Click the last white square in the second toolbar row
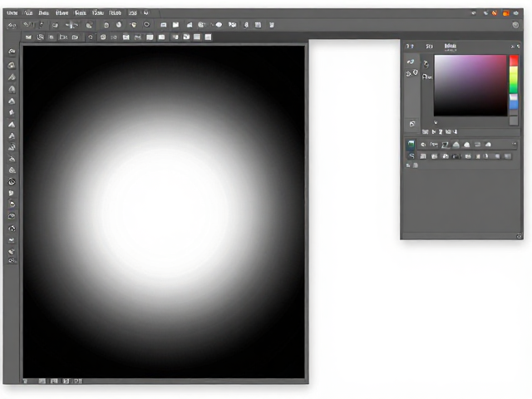 point(208,37)
